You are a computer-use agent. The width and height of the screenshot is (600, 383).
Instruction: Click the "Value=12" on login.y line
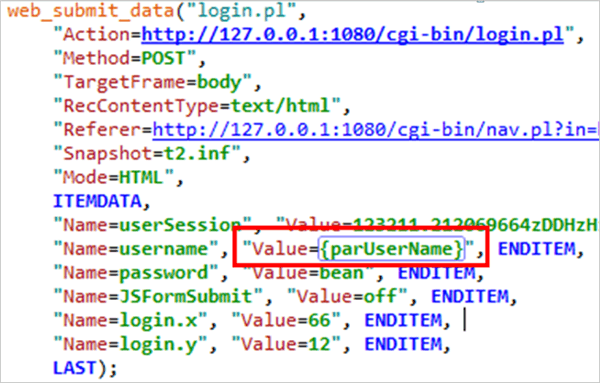(x=286, y=344)
